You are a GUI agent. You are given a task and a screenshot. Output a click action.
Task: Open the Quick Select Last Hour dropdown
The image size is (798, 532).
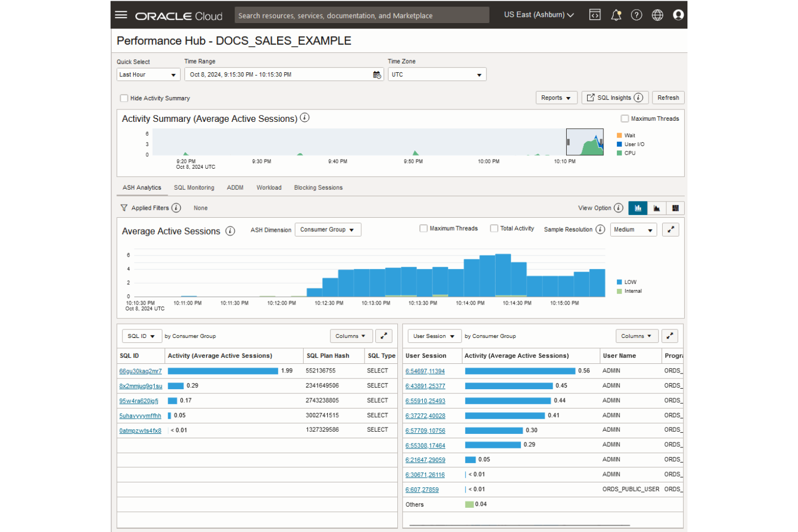(x=148, y=74)
